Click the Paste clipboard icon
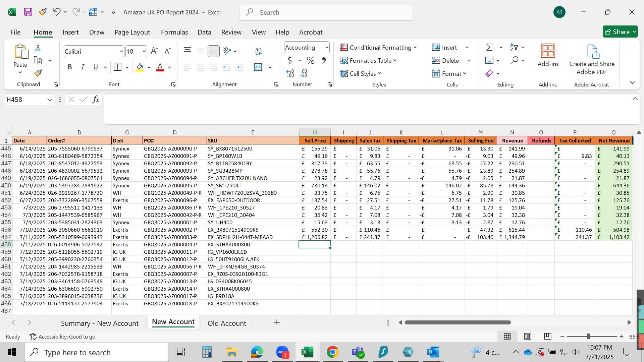644x362 pixels. (x=21, y=51)
